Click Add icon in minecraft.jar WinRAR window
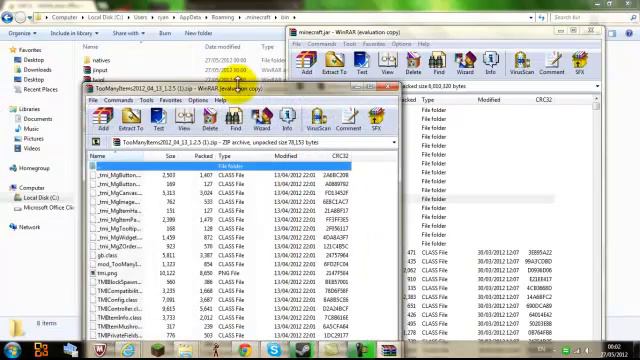 pyautogui.click(x=307, y=63)
